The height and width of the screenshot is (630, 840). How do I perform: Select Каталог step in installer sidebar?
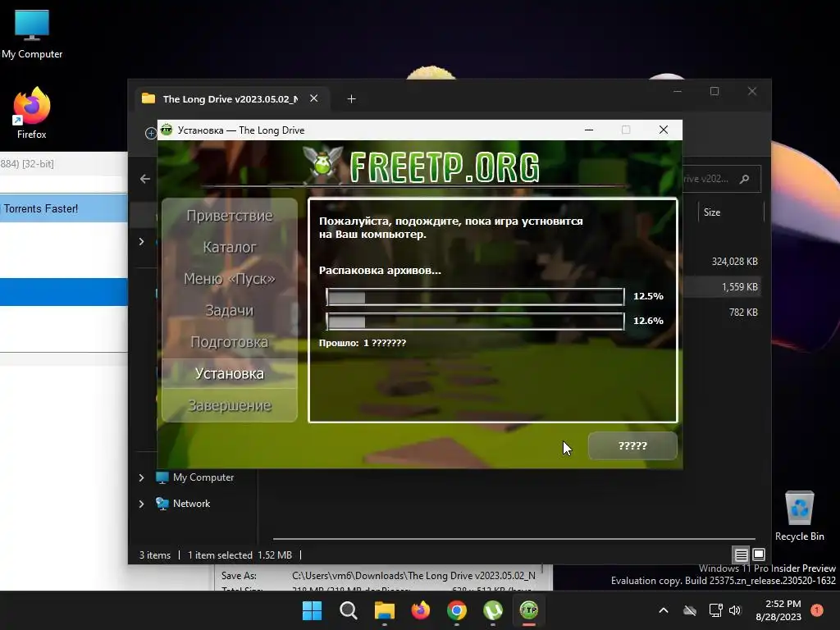click(230, 247)
